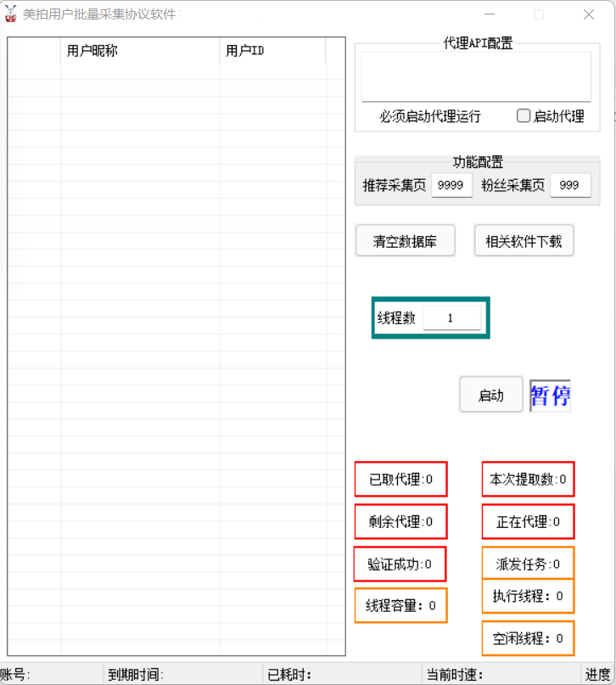Click the 执行线程: 0 label
Screen dimensions: 616x685
coord(529,596)
